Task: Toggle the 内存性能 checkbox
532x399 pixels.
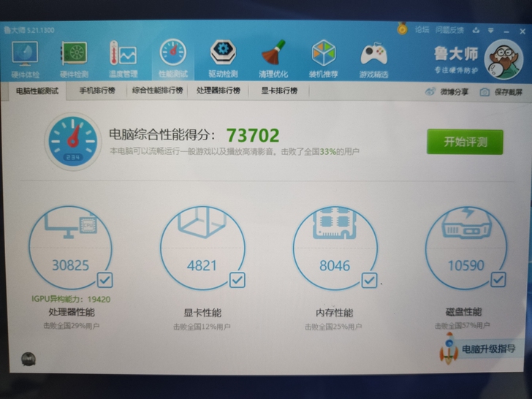Action: (x=369, y=279)
